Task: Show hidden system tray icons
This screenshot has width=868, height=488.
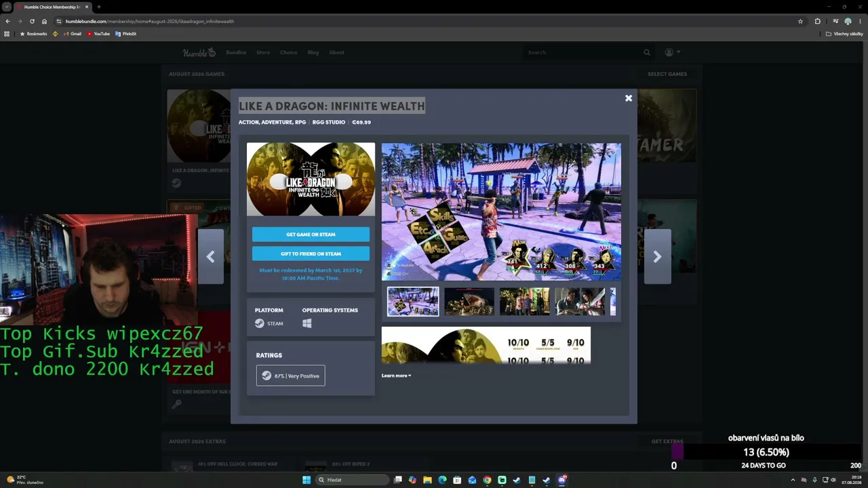Action: pos(793,480)
